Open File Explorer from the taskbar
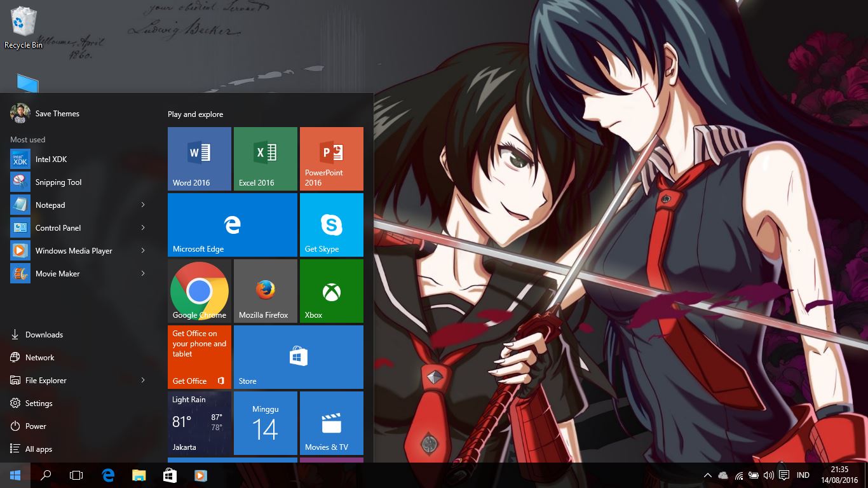 139,475
